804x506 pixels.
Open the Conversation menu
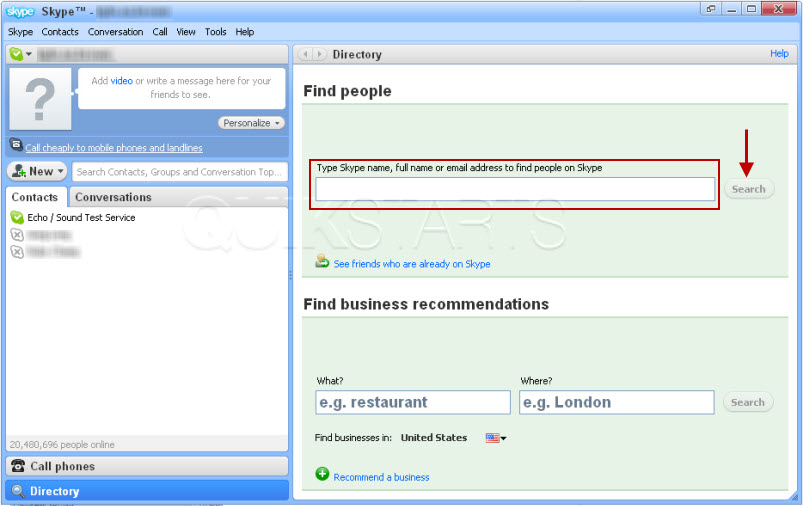coord(115,32)
